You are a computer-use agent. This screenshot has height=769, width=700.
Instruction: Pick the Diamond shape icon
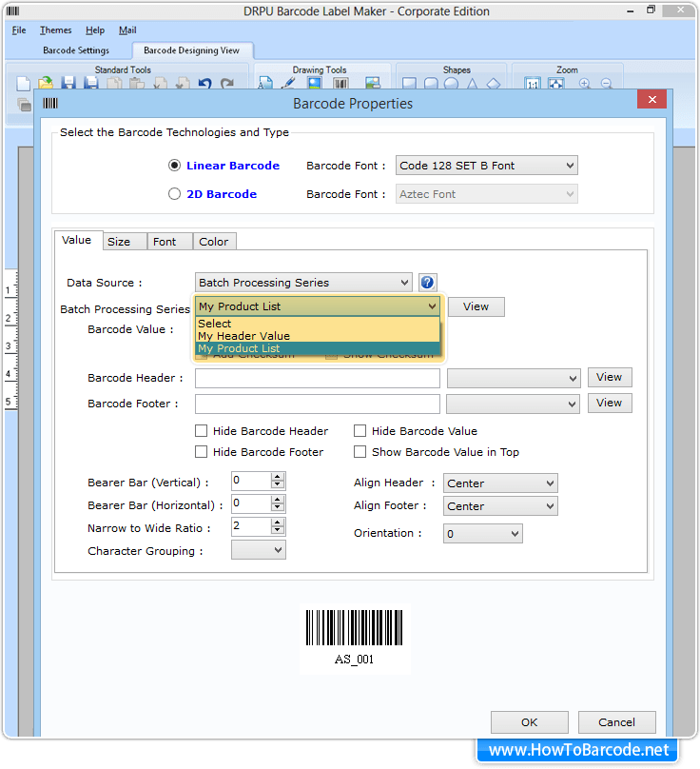pyautogui.click(x=493, y=84)
